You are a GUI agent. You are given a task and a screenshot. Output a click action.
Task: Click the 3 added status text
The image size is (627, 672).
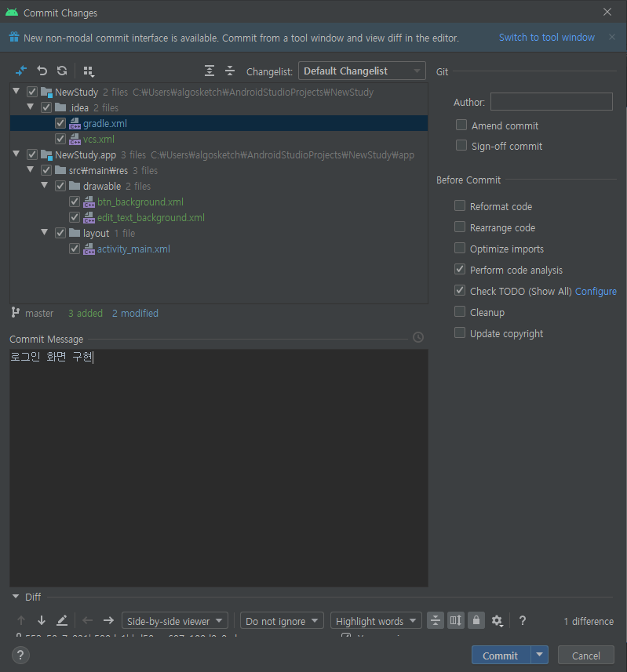[x=86, y=314]
